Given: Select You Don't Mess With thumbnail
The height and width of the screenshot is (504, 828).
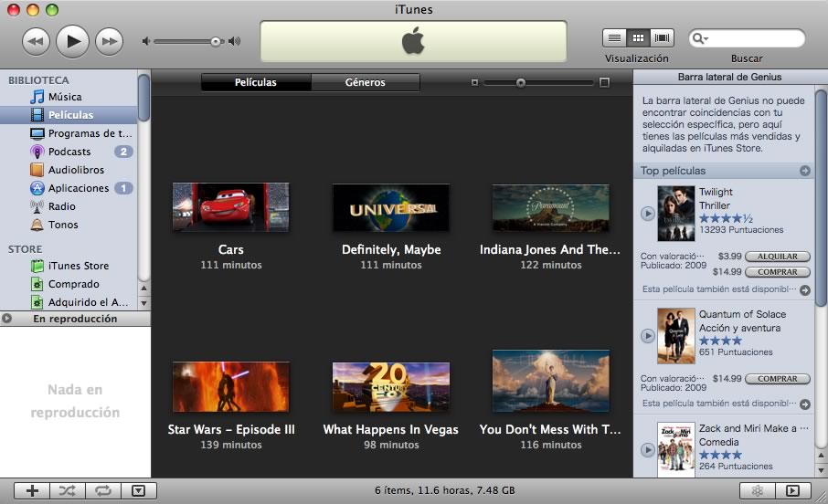Looking at the screenshot, I should (x=551, y=381).
